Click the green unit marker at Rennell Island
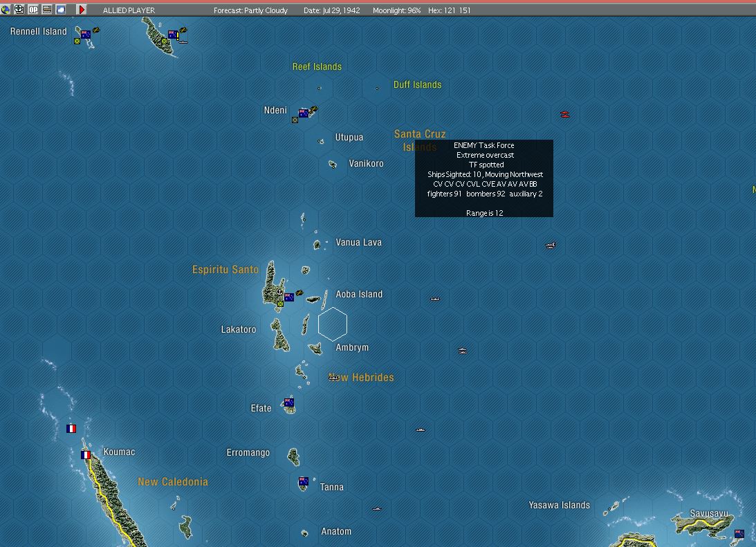756x547 pixels. 77,41
